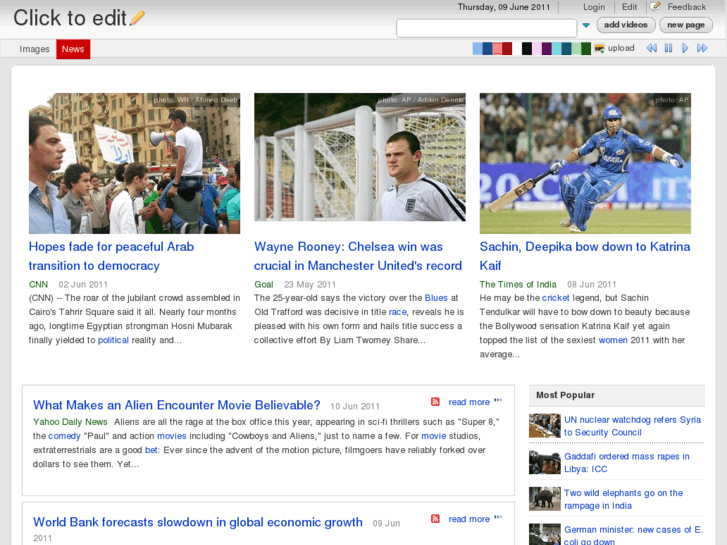Pick the light blue color swatch
This screenshot has width=727, height=545.
click(477, 49)
